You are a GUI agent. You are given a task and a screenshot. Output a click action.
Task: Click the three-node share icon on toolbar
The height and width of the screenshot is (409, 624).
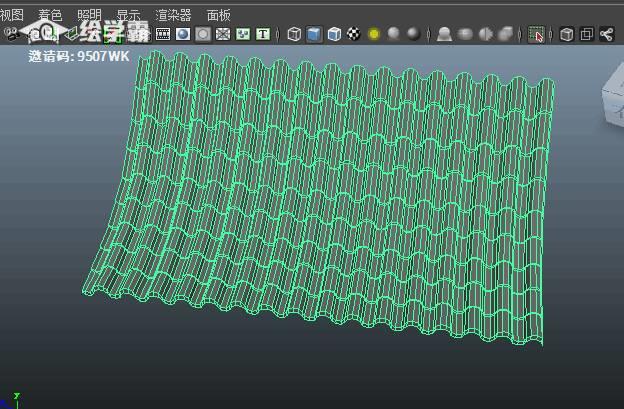click(607, 34)
